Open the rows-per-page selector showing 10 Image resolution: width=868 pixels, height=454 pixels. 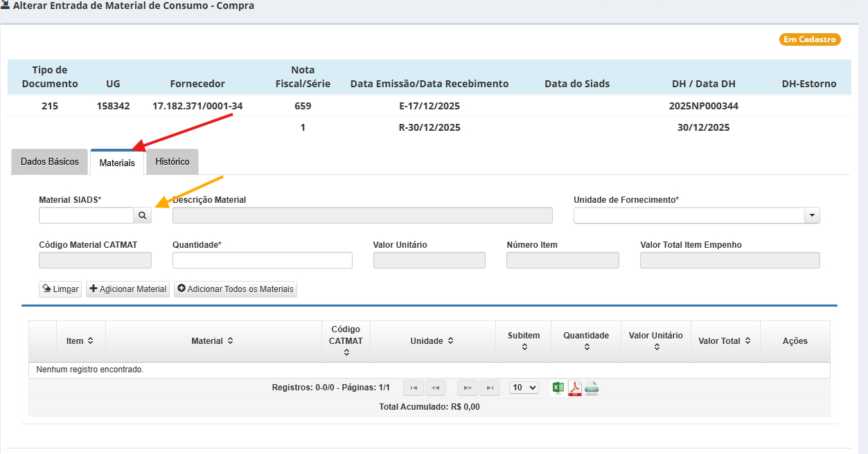pyautogui.click(x=524, y=388)
